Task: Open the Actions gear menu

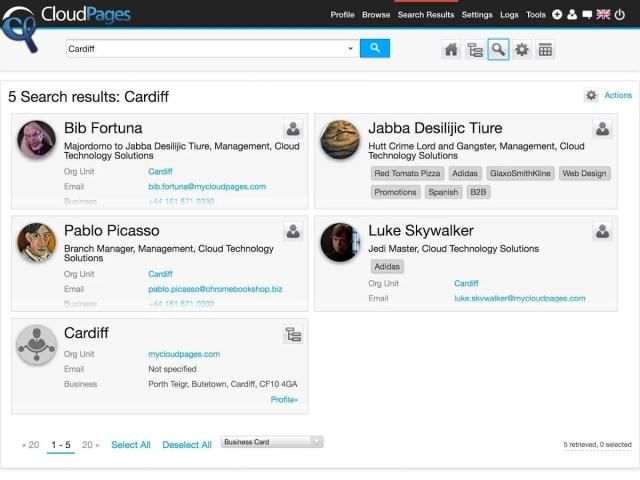Action: pyautogui.click(x=592, y=95)
